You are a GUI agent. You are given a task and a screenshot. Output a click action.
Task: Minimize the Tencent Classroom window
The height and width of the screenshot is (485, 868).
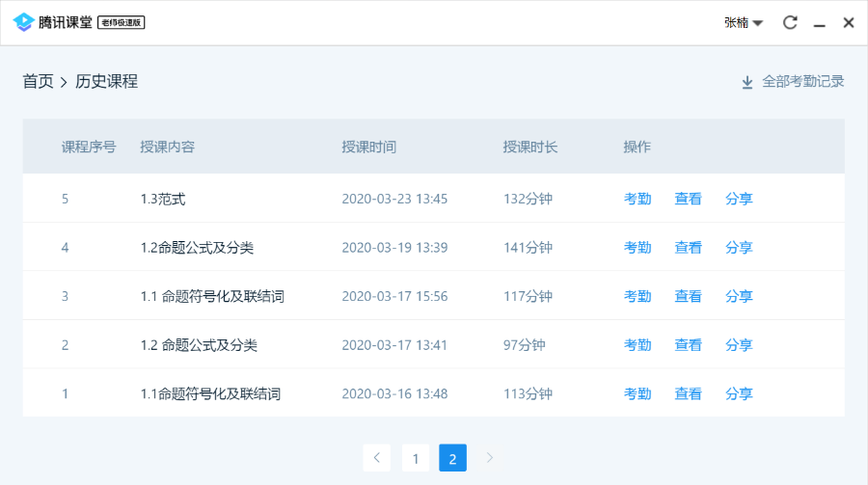pos(820,23)
